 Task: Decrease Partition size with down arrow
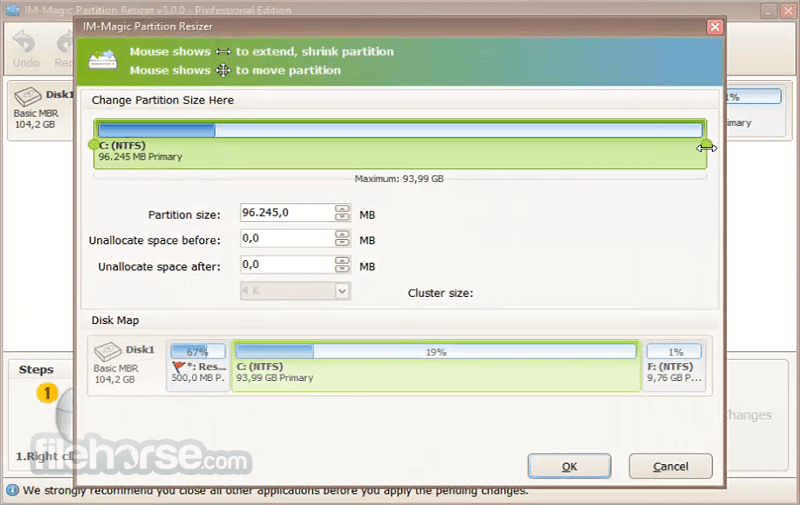coord(342,217)
